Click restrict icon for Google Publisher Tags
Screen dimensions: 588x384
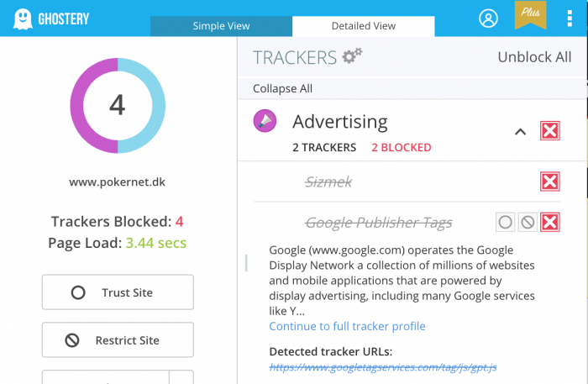pyautogui.click(x=528, y=223)
